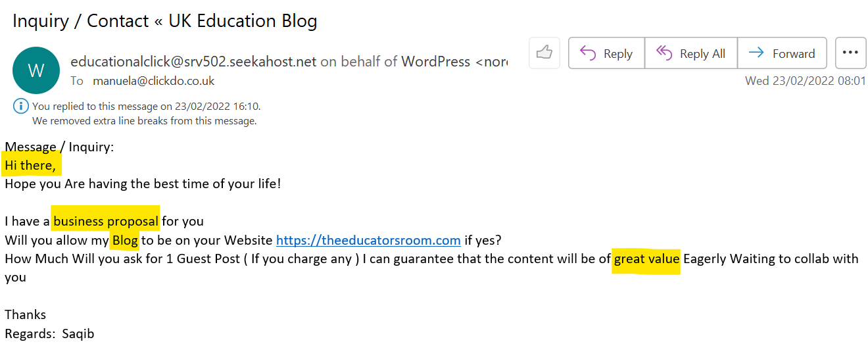Viewport: 868px width, 346px height.
Task: Click the highlighted word 'Blog'
Action: click(x=125, y=239)
